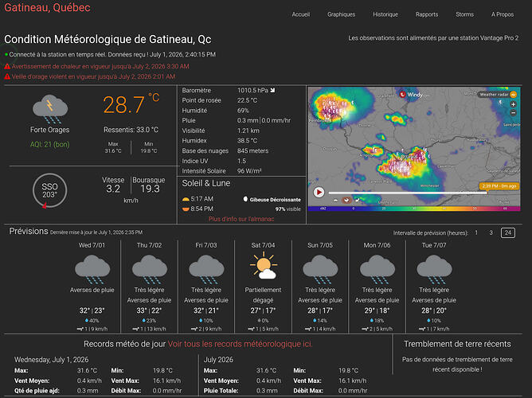This screenshot has width=532, height=398.
Task: Set forecast interval to 3 hours
Action: (491, 232)
